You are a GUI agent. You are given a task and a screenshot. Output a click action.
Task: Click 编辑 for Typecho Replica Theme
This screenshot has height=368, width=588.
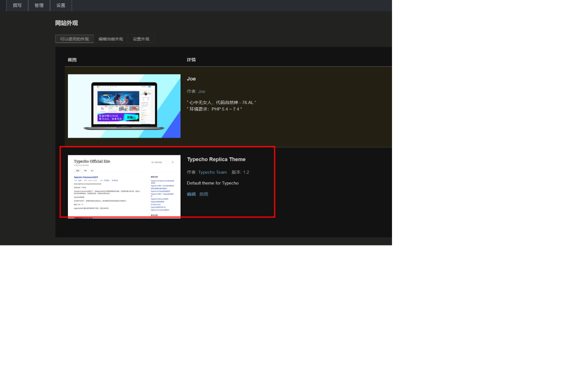(191, 194)
